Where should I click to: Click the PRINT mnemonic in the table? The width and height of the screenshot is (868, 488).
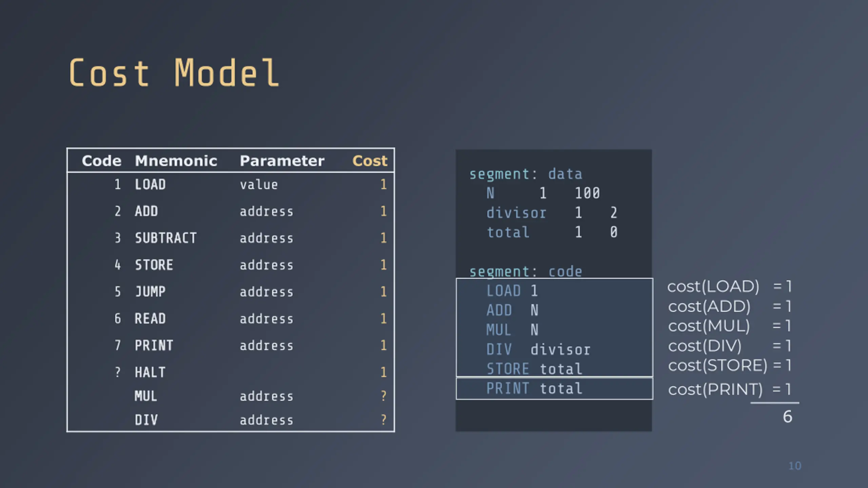coord(154,345)
